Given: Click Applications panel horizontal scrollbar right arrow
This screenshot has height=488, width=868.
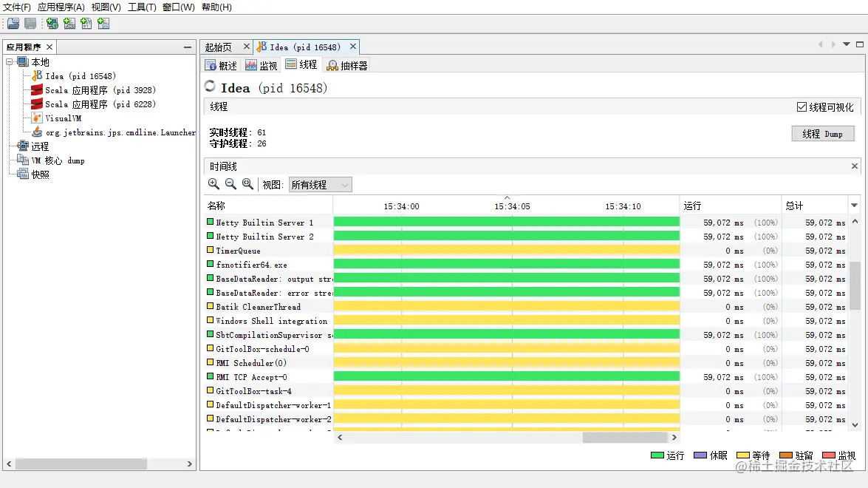Looking at the screenshot, I should click(x=189, y=464).
